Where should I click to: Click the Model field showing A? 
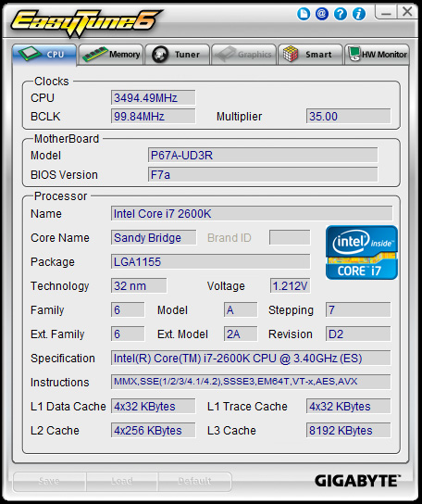(x=241, y=309)
